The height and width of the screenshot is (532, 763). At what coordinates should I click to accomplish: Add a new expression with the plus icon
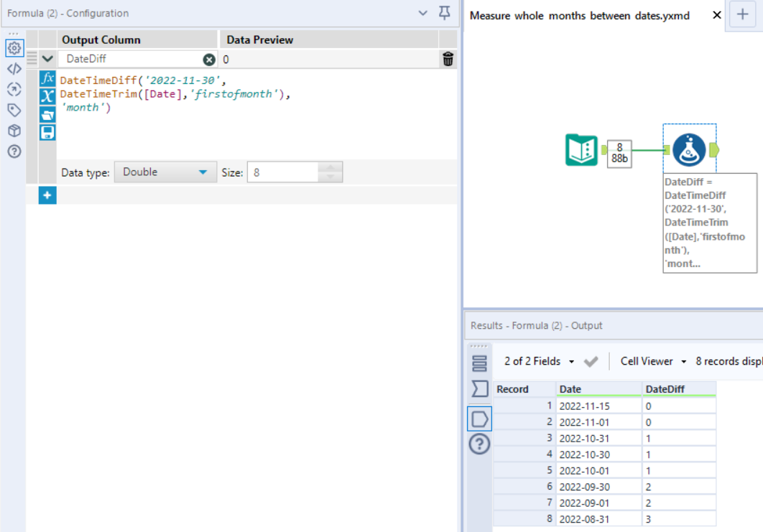coord(47,195)
